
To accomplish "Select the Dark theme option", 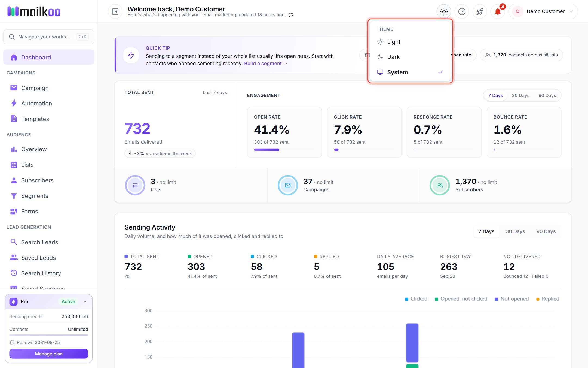I will [x=410, y=57].
